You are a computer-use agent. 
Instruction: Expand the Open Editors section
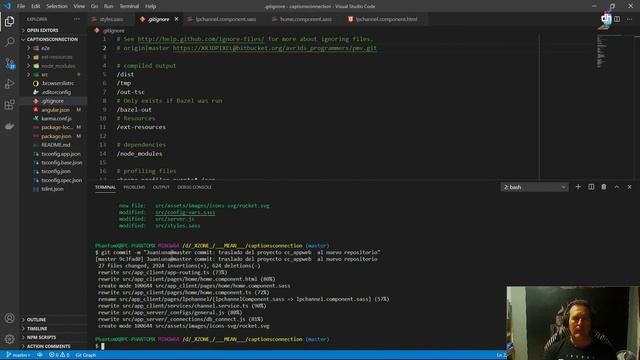point(42,30)
